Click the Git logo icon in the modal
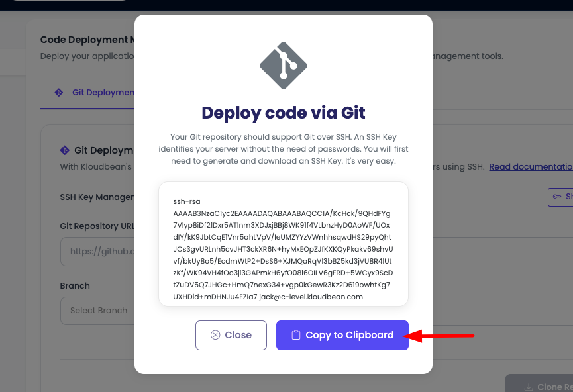This screenshot has width=573, height=392. (x=283, y=65)
